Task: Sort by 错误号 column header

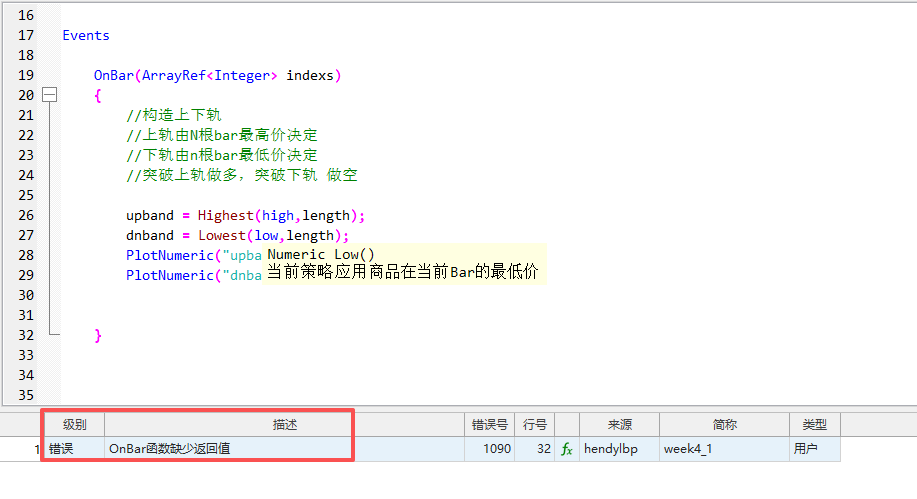Action: coord(490,425)
